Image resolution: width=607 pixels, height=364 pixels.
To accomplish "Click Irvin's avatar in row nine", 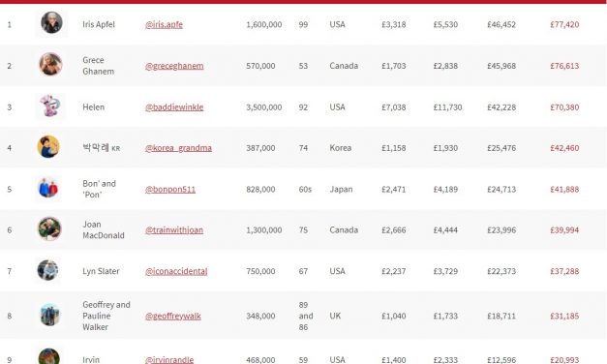I will [49, 356].
